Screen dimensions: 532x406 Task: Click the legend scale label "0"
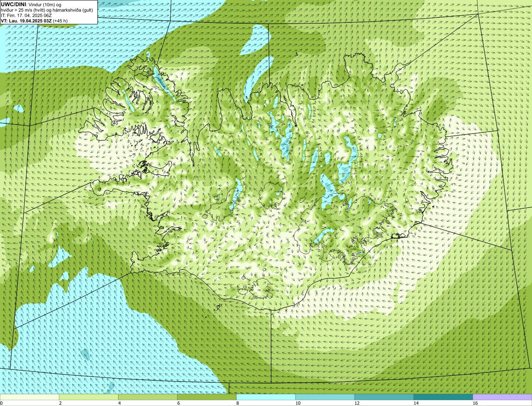2,403
